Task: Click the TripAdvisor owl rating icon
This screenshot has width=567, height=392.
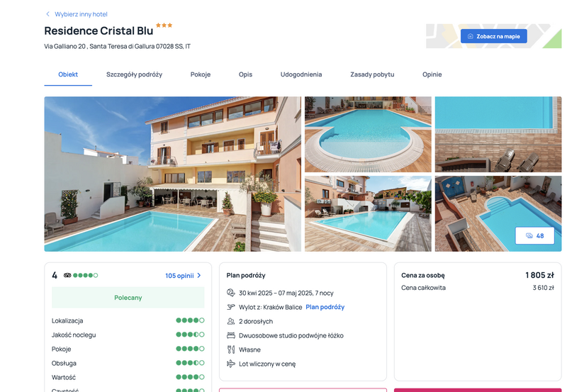Action: pyautogui.click(x=67, y=275)
